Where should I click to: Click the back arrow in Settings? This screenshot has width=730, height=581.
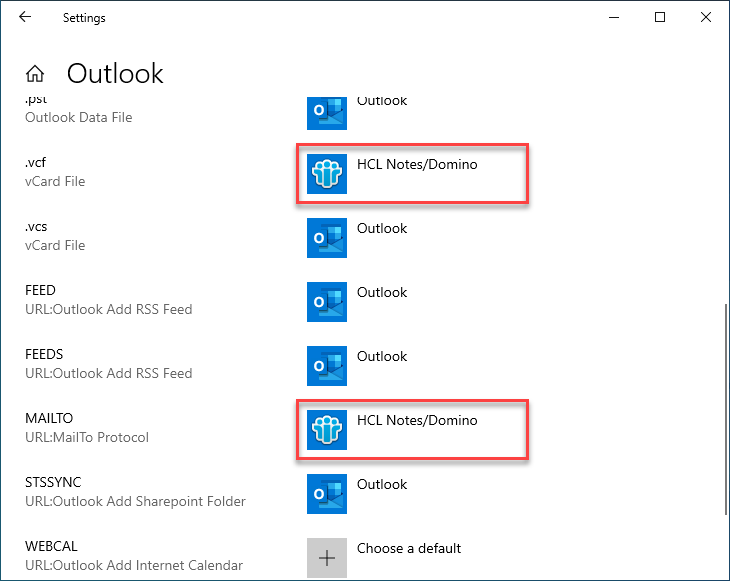pos(25,17)
